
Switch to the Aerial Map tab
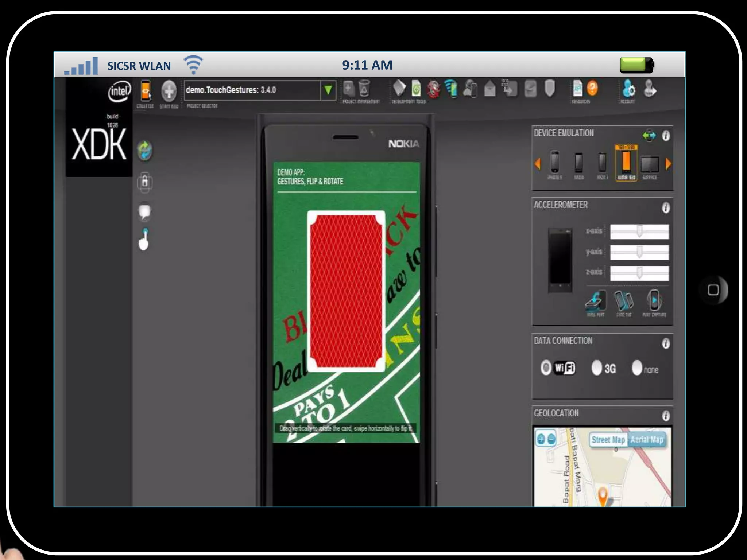(x=647, y=440)
